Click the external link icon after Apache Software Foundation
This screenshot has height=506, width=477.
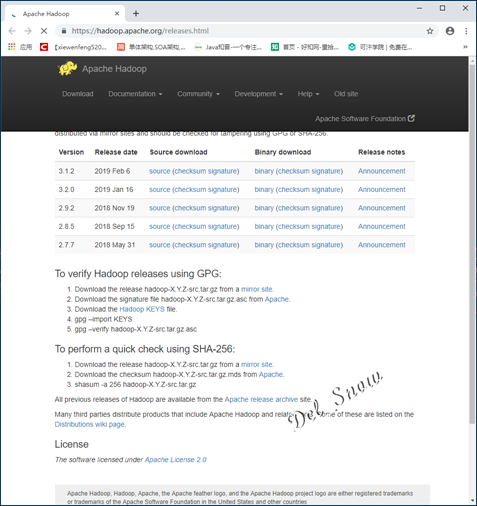(x=411, y=118)
